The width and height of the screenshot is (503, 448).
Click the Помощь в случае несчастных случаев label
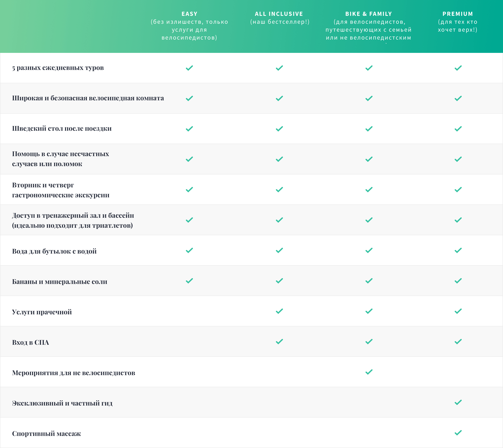(61, 159)
